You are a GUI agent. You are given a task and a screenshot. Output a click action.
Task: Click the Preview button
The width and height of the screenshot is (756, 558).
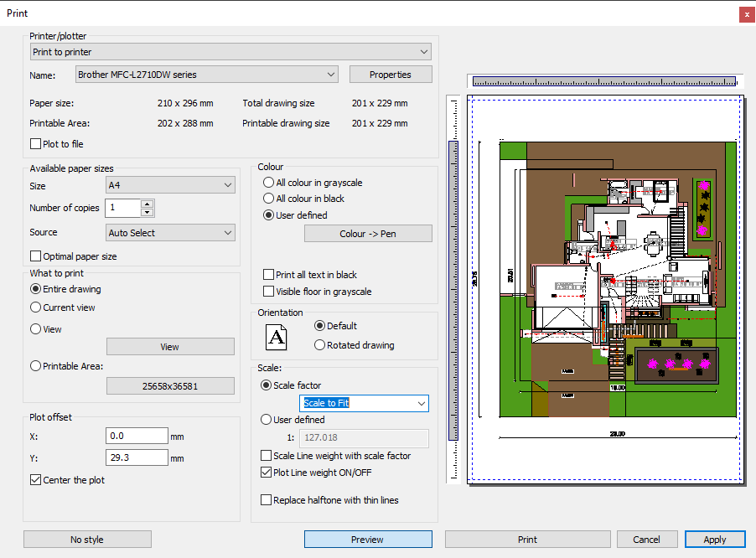coord(368,540)
